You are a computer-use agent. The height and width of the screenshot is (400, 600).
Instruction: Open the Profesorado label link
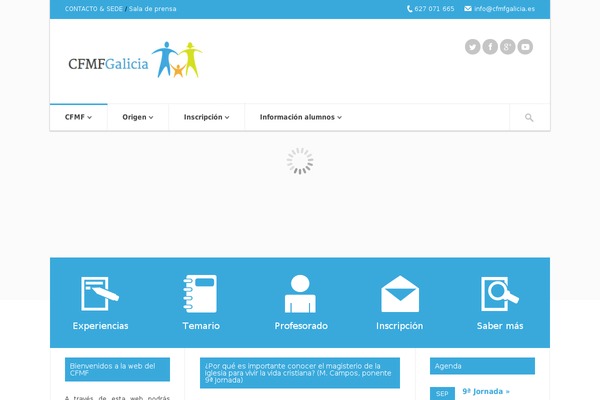301,326
